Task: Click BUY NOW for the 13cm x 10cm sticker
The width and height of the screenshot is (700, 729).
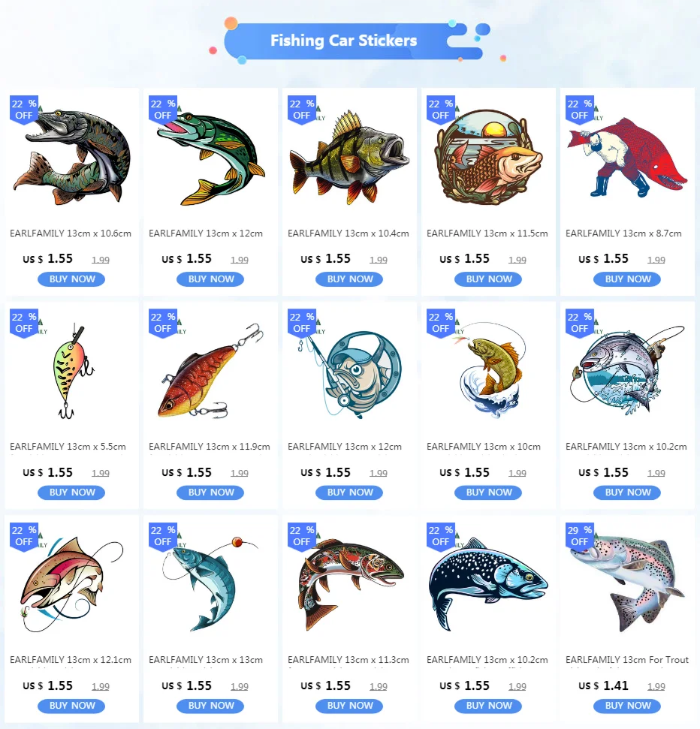Action: tap(488, 493)
